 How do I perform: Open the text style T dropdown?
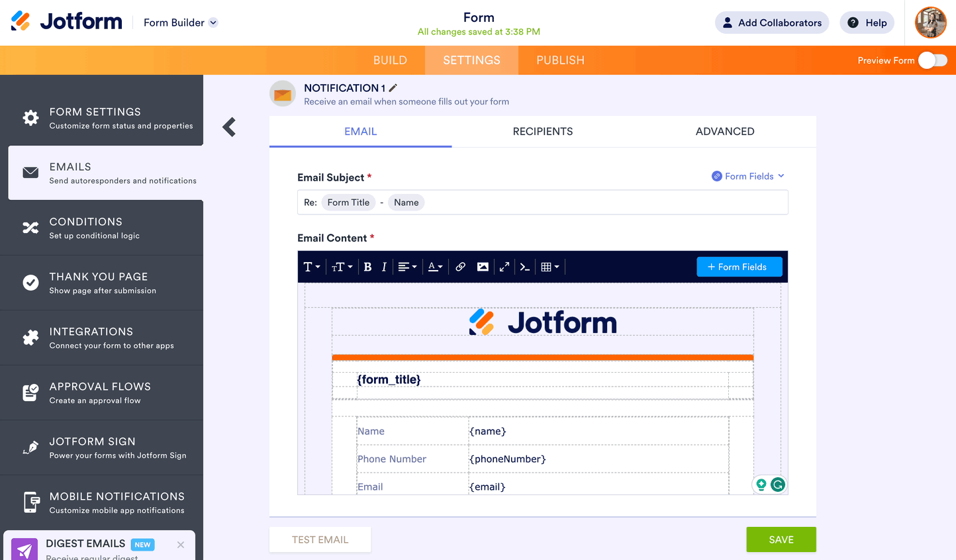(311, 267)
